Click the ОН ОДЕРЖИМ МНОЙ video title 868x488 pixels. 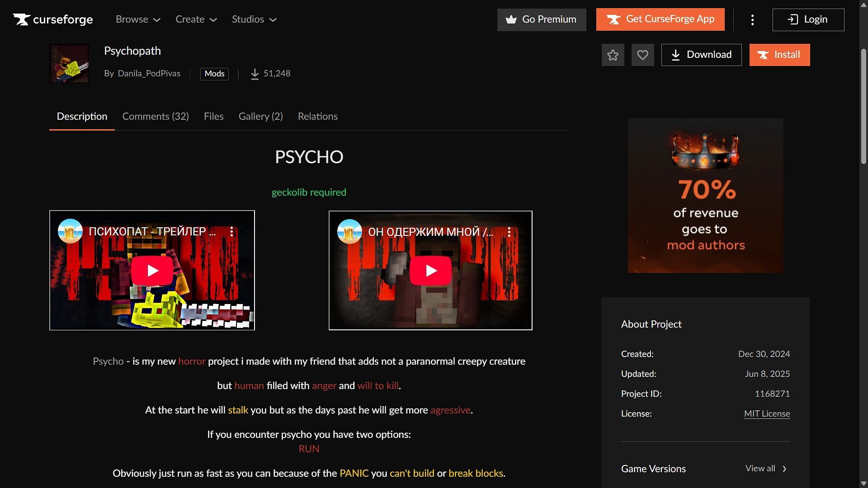pos(430,232)
